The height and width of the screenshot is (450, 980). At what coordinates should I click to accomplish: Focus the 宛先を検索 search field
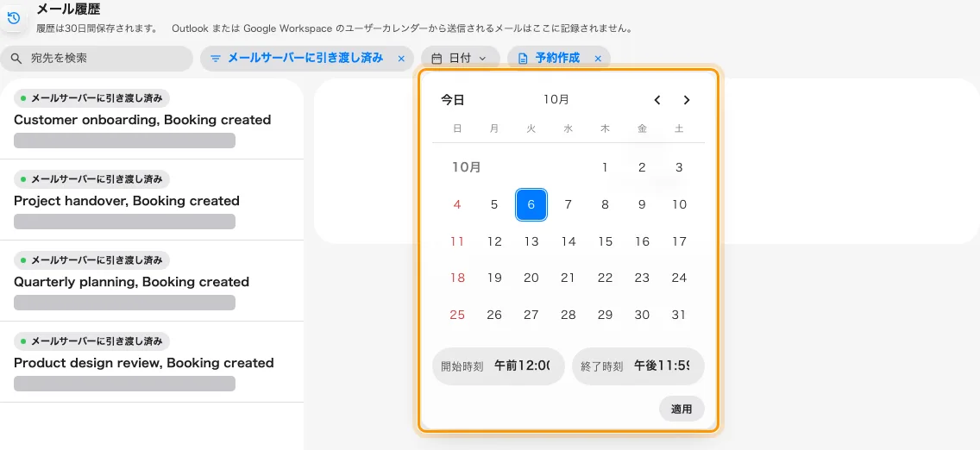(x=97, y=59)
